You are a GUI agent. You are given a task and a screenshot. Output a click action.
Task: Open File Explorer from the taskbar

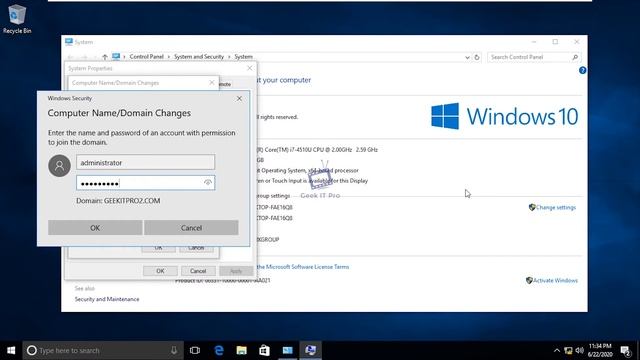242,350
